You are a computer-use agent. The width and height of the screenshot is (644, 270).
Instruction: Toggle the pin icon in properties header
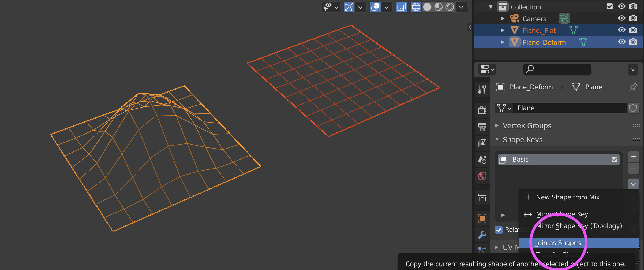[x=633, y=87]
